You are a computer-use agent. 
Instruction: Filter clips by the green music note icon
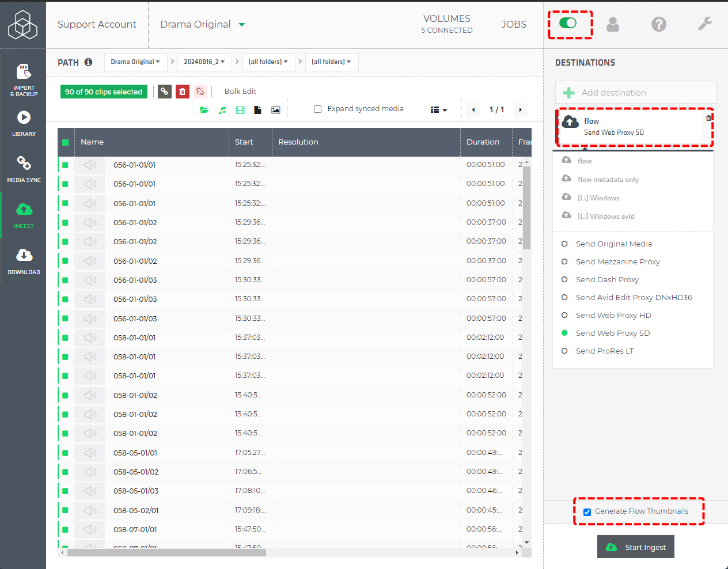click(222, 109)
